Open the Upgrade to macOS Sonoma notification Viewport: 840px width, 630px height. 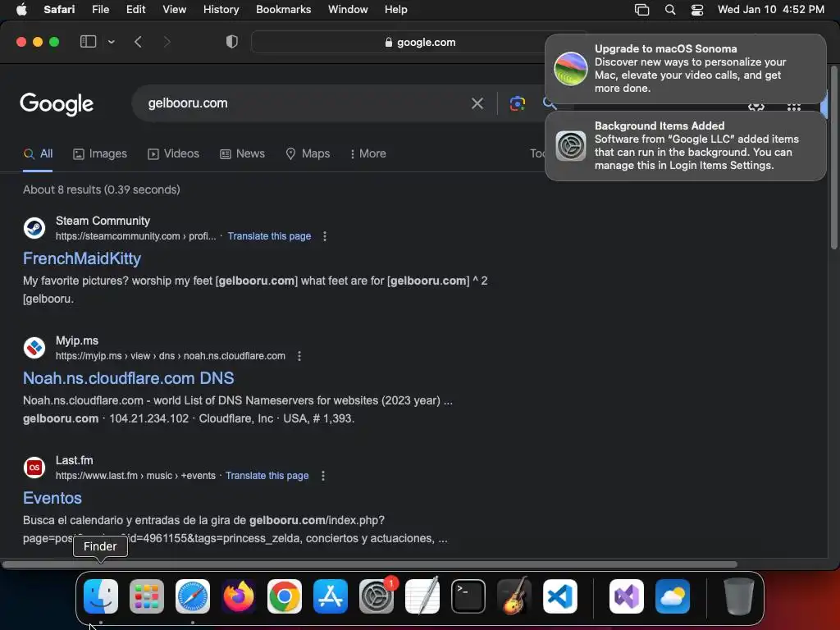[685, 69]
